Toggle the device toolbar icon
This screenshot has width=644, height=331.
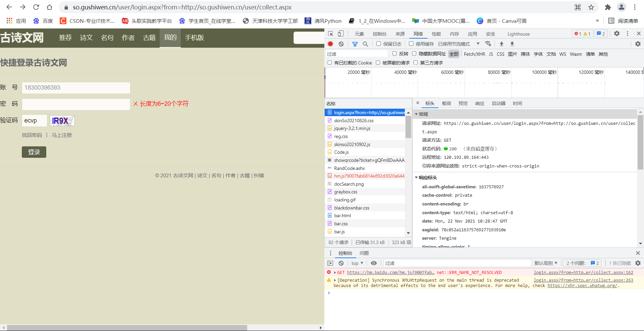coord(340,34)
